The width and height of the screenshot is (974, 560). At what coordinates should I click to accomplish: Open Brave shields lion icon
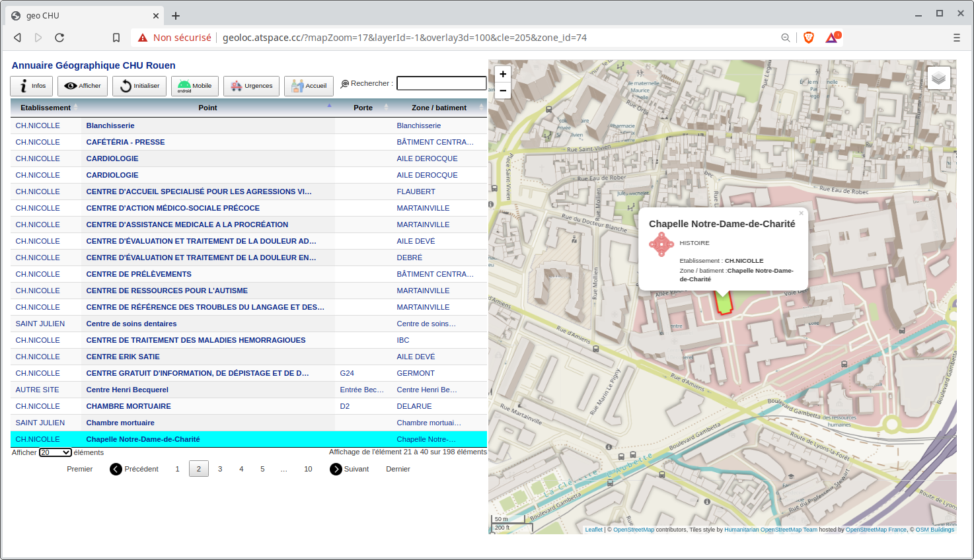(809, 38)
